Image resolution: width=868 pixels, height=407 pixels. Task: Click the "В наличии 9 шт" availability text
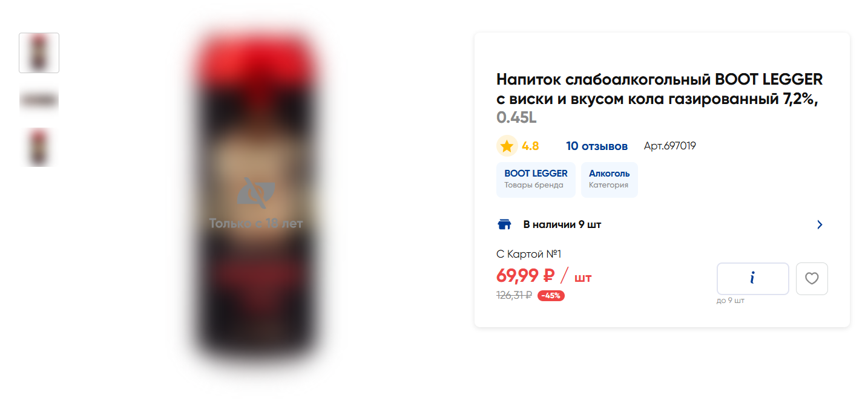point(562,224)
